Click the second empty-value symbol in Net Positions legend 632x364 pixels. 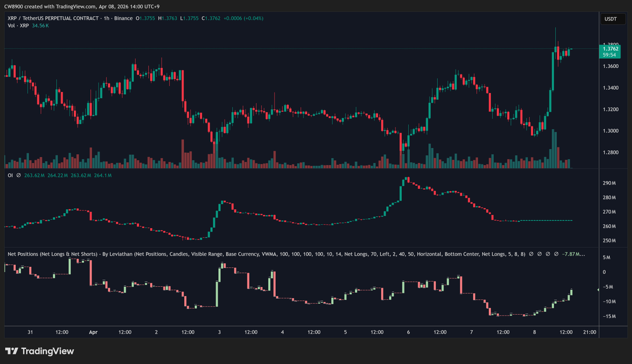click(x=539, y=254)
